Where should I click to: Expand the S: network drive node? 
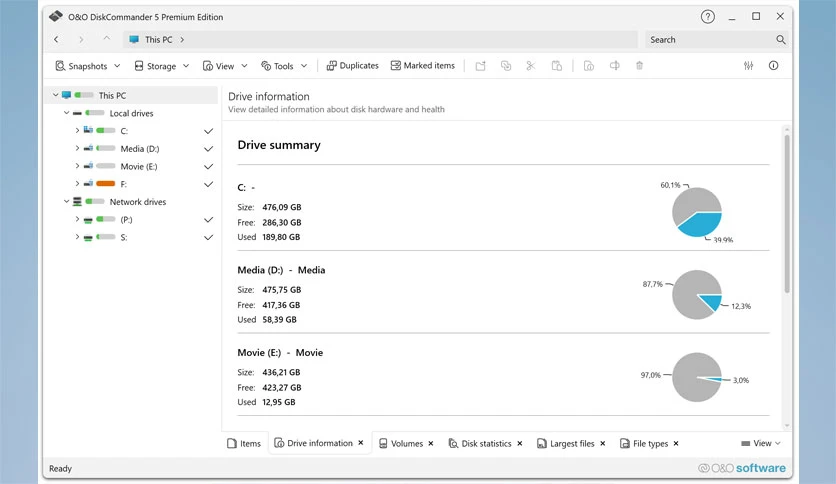[77, 237]
